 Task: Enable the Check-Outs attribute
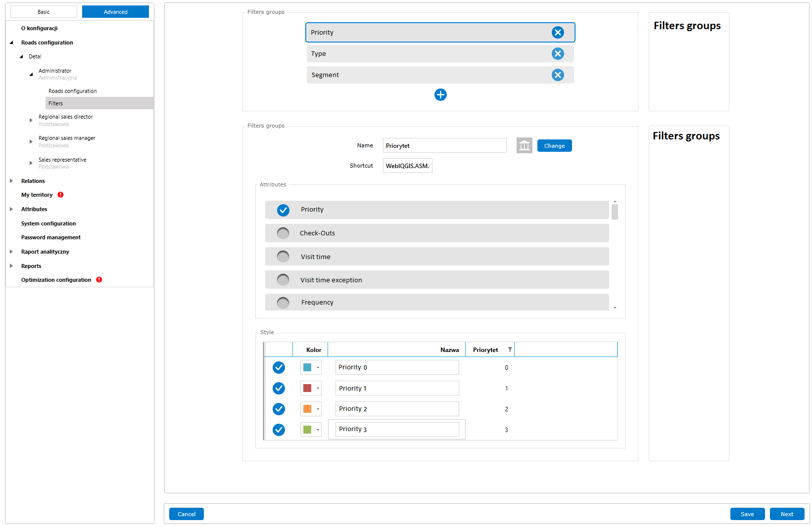[283, 233]
